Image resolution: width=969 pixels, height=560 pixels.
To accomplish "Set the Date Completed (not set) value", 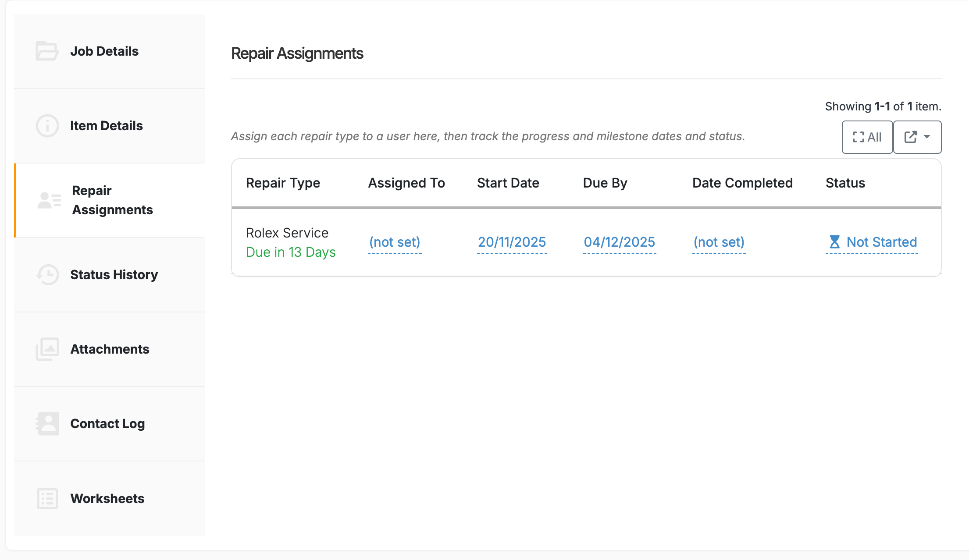I will (x=719, y=242).
